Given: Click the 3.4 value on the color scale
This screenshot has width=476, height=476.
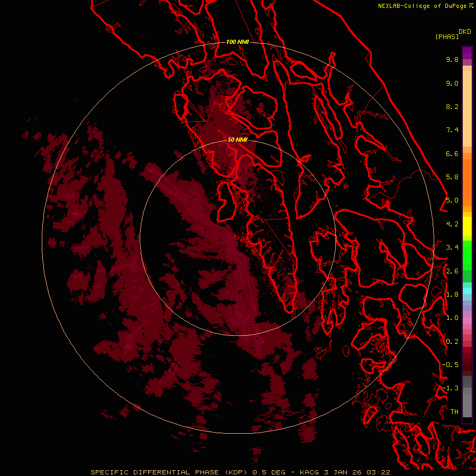Looking at the screenshot, I should click(x=452, y=248).
